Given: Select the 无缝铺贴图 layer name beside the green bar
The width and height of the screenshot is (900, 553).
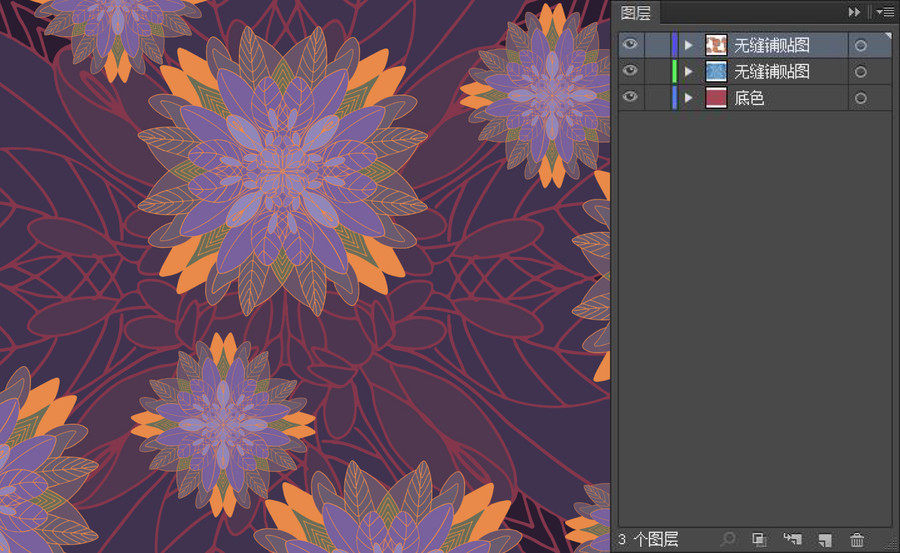Looking at the screenshot, I should pos(772,72).
